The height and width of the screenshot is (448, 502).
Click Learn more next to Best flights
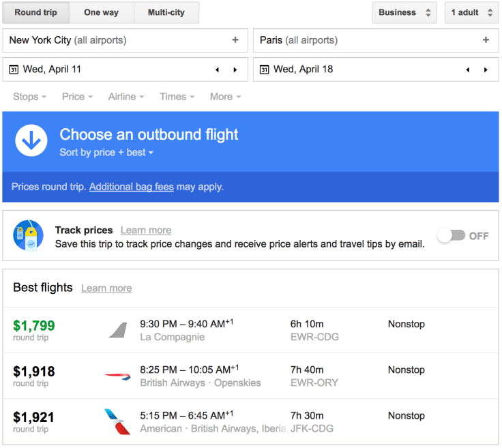click(x=106, y=288)
